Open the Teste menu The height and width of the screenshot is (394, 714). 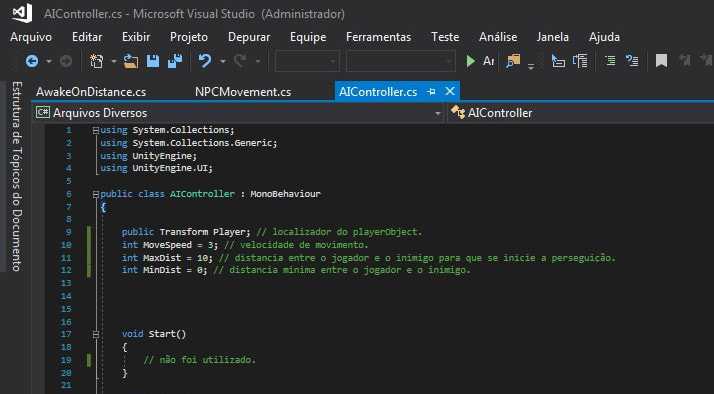445,37
